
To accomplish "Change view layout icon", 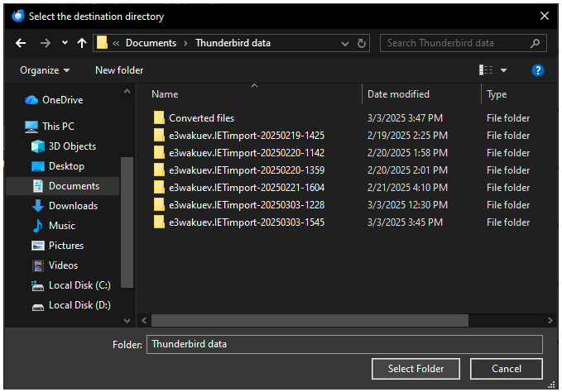I will coord(486,70).
